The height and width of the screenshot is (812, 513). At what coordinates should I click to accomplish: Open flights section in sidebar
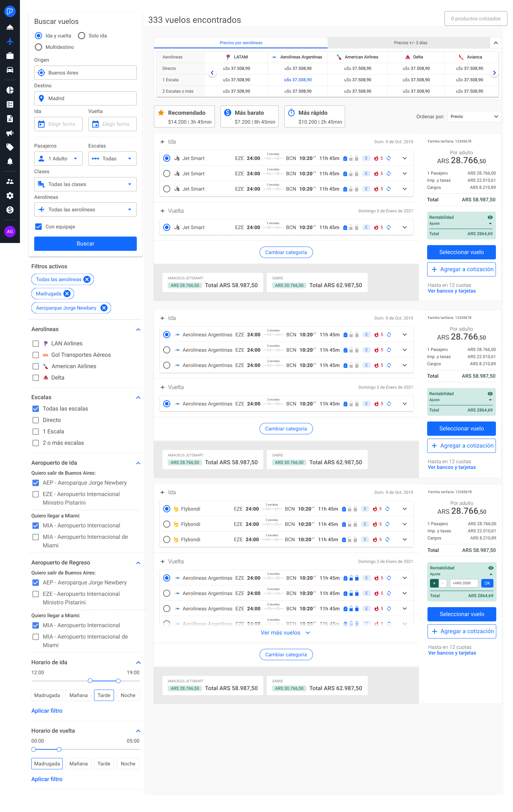tap(10, 41)
